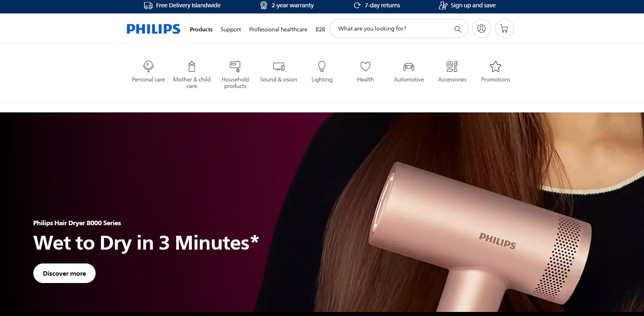644x316 pixels.
Task: Select the Personal care mirror icon
Action: point(148,66)
